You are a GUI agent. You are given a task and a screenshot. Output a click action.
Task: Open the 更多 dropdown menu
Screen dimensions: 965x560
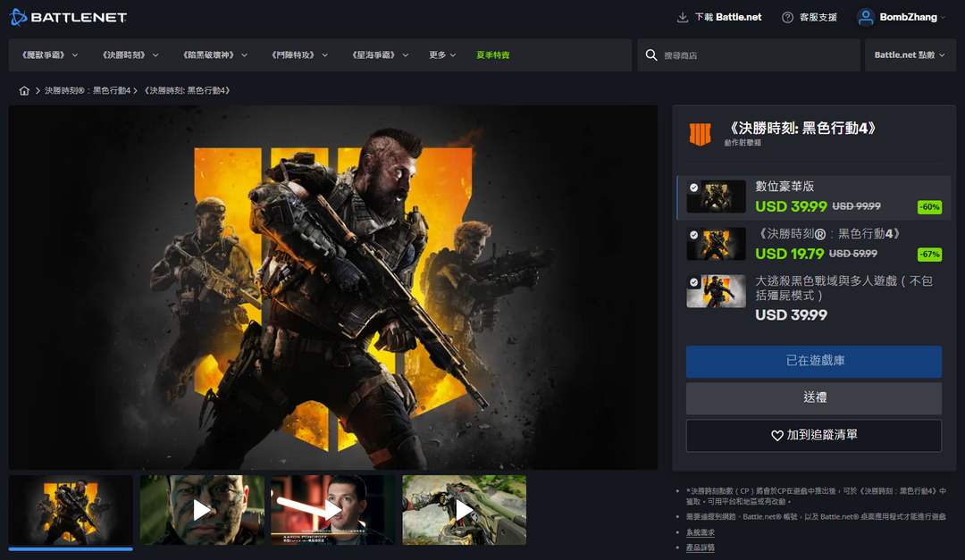click(x=442, y=55)
